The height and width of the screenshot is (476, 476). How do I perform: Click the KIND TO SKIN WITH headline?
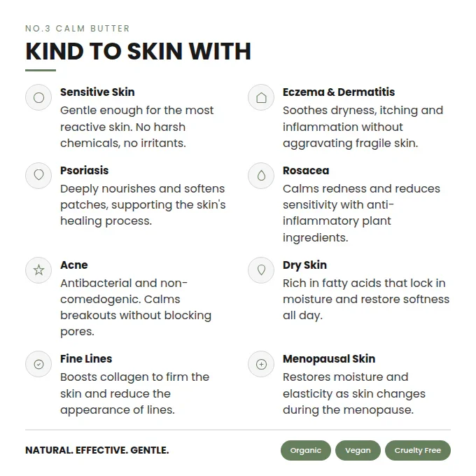pyautogui.click(x=139, y=51)
